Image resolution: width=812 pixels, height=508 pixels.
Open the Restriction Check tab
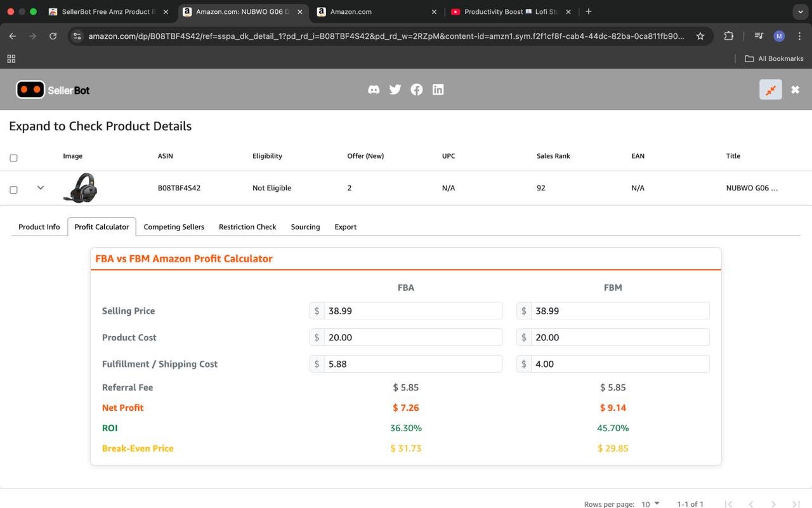point(247,227)
